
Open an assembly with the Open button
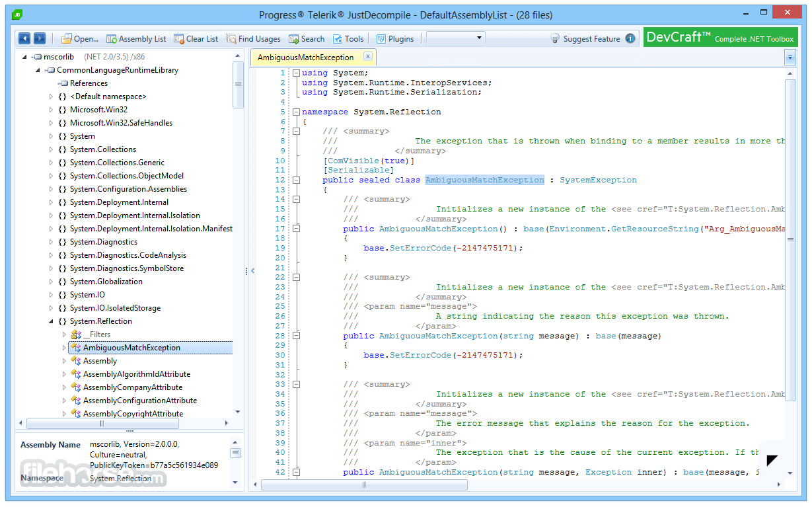80,39
